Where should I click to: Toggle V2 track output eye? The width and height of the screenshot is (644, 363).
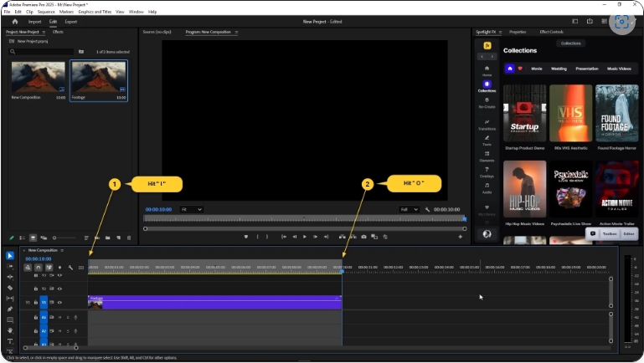click(x=60, y=289)
